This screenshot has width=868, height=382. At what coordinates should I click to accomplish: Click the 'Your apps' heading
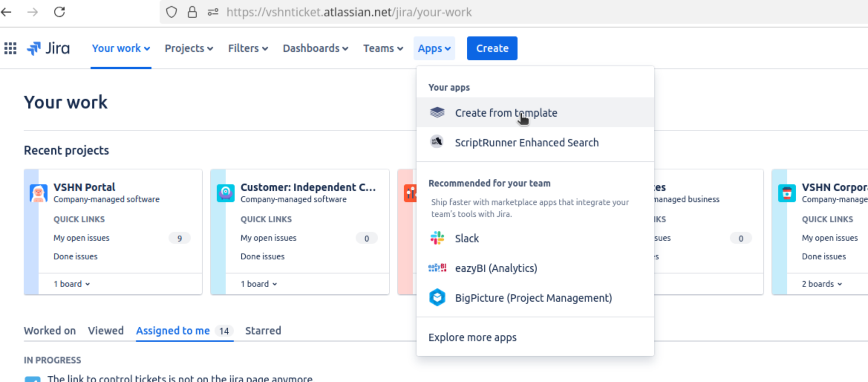pos(449,87)
